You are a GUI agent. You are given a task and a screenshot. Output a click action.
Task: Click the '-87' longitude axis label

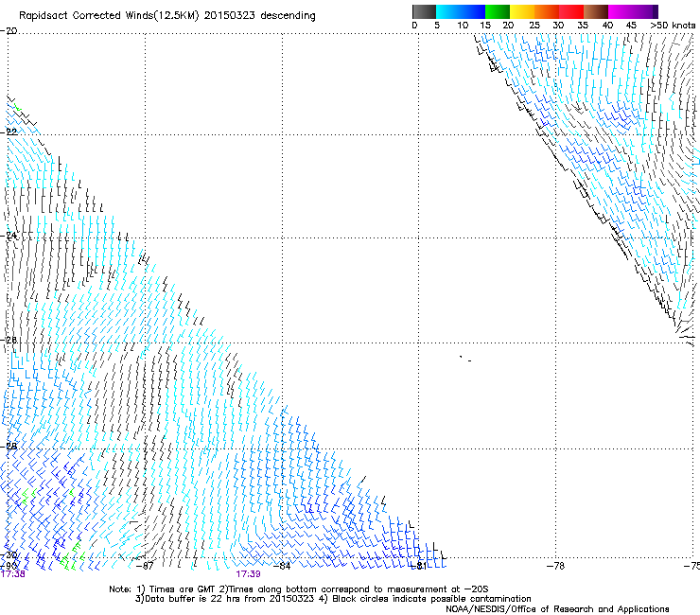(145, 566)
